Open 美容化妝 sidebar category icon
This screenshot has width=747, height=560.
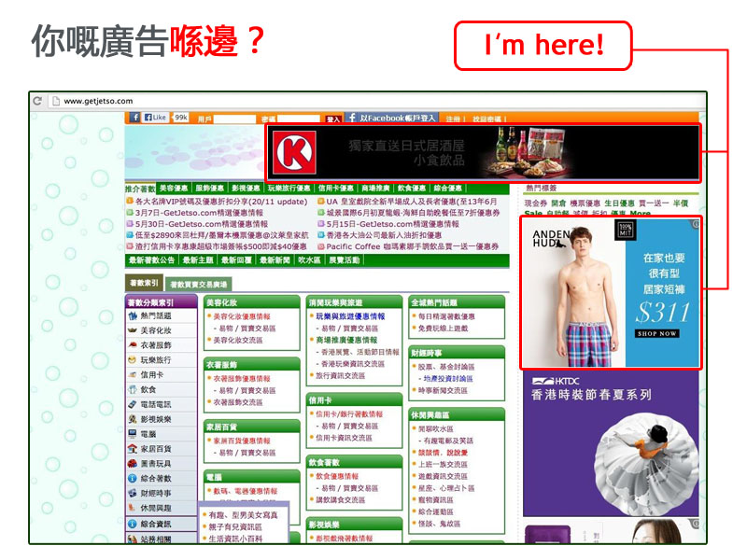click(133, 330)
